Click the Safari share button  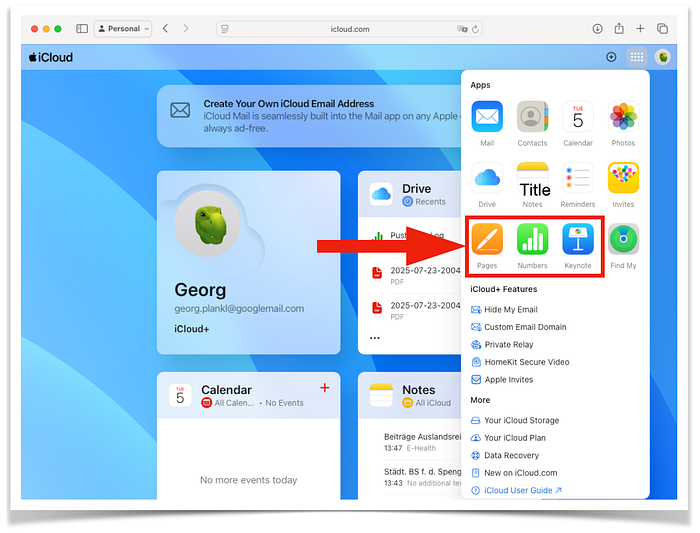pos(619,29)
